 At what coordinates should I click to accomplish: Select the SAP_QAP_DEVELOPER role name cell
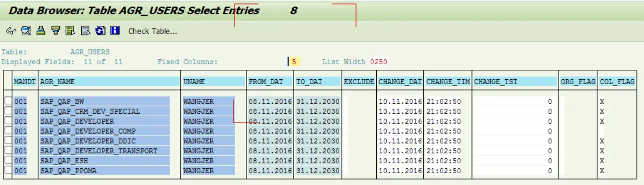pos(105,121)
